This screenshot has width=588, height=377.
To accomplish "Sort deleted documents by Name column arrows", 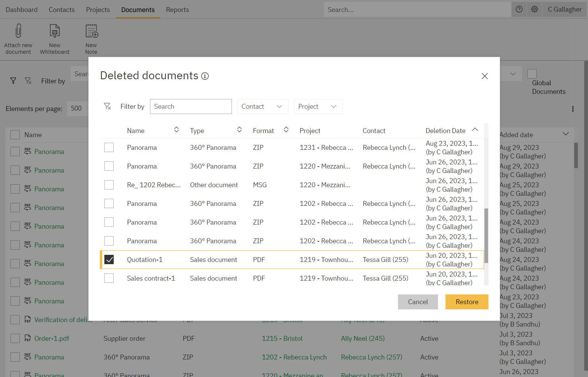I will point(177,130).
